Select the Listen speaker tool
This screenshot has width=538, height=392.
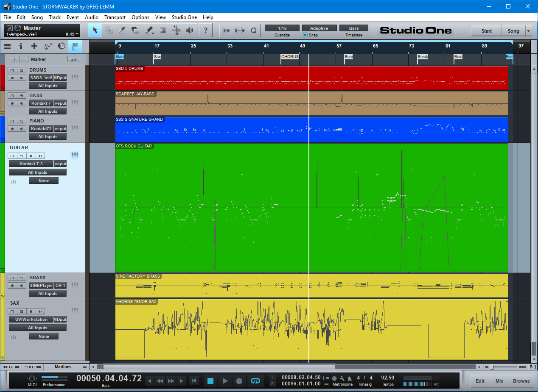[x=190, y=30]
